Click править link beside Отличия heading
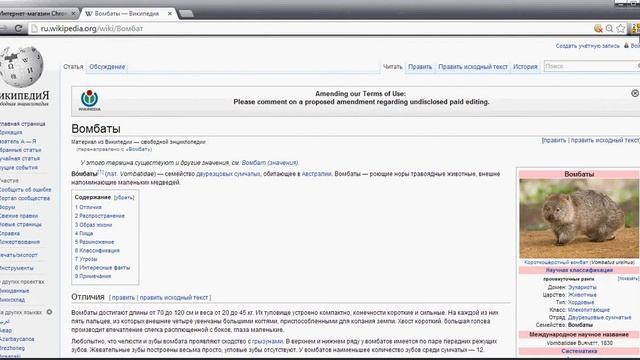 (x=123, y=298)
